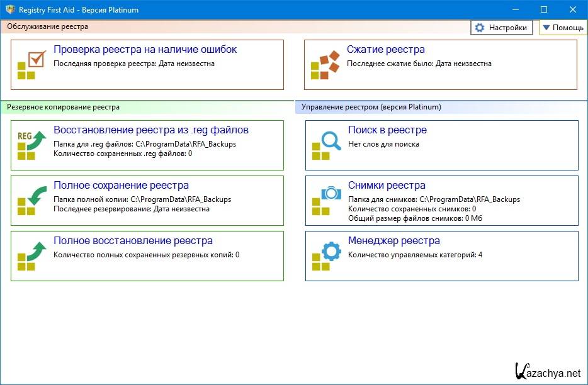Minimize the Registry First Aid window
Screen dimensions: 588x385
(514, 9)
